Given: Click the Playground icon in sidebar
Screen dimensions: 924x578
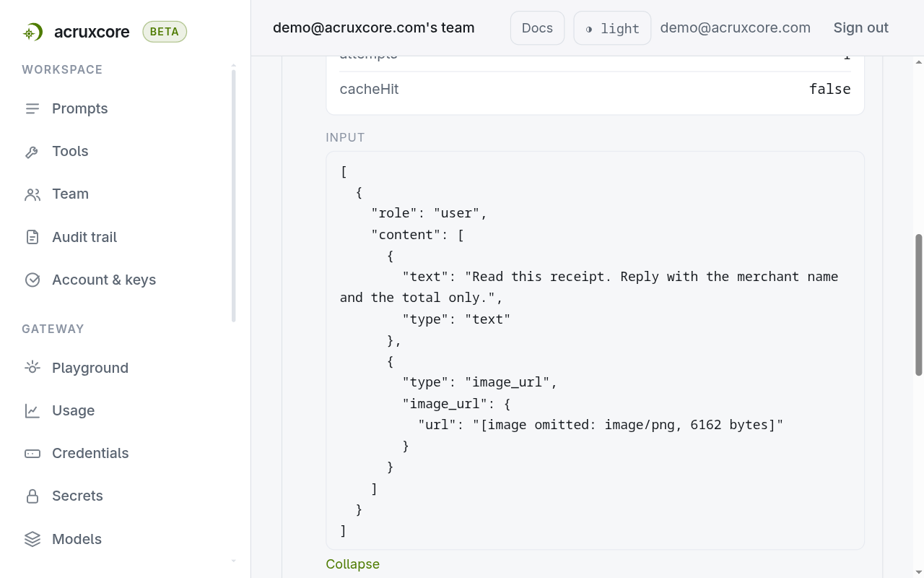Looking at the screenshot, I should click(32, 368).
